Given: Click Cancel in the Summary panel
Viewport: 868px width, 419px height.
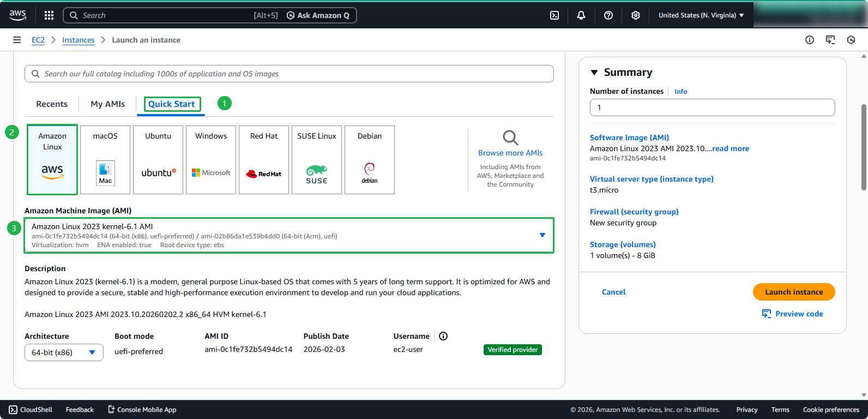Looking at the screenshot, I should coord(613,292).
